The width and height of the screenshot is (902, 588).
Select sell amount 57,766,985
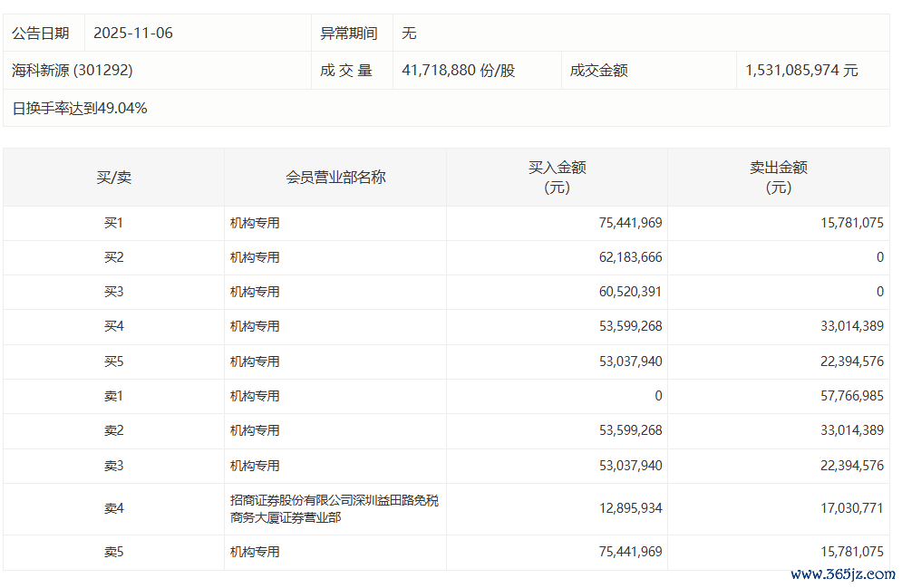pos(852,396)
